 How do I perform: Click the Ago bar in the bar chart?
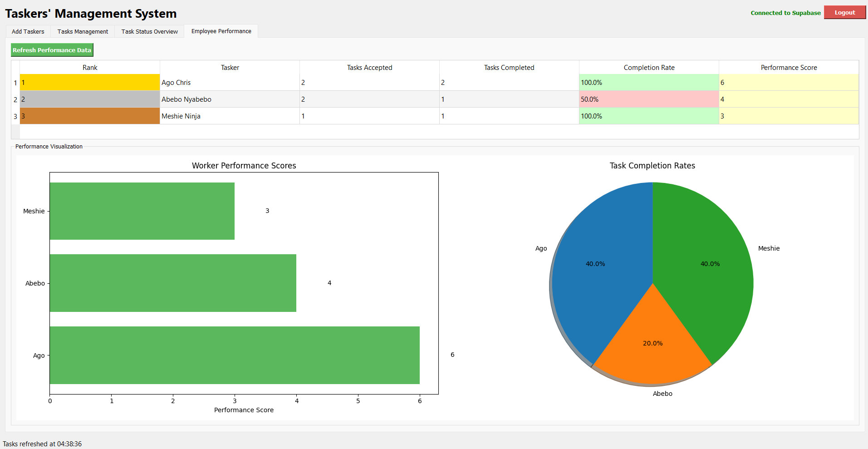(235, 355)
